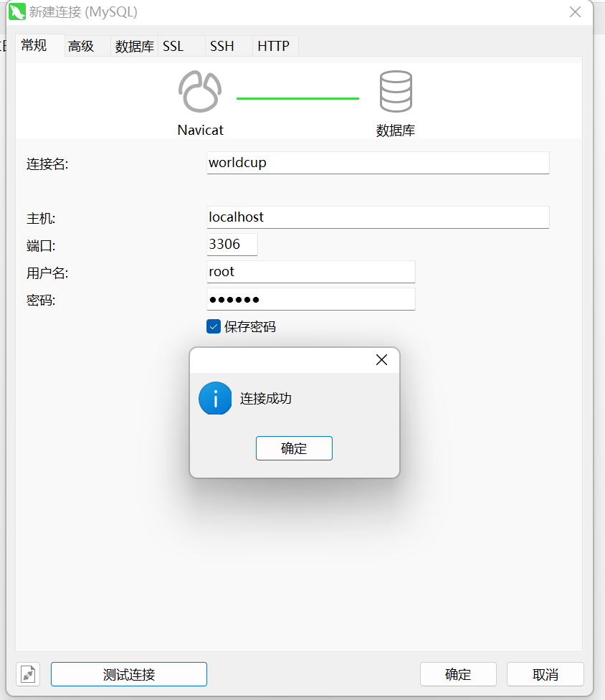
Task: Close the 连接成功 message box with X
Action: tap(381, 360)
